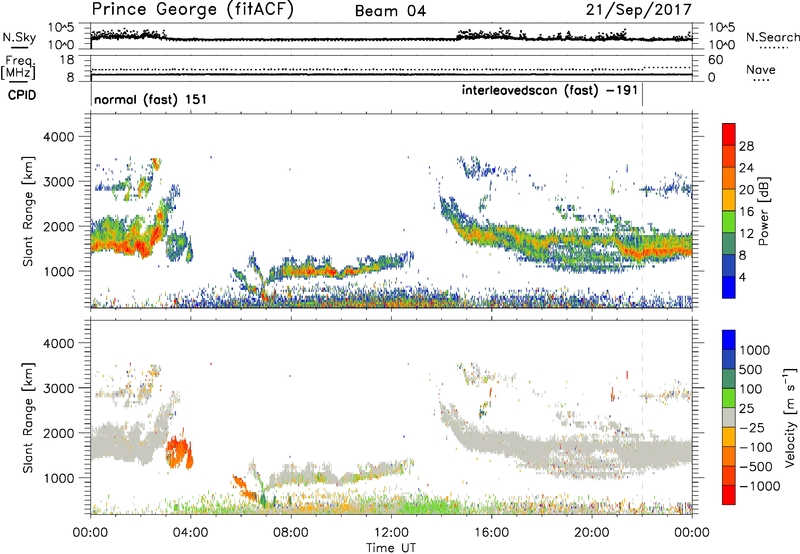Click 'Slant Range [km]' label of power panel
Viewport: 800px width, 554px height.
tap(28, 211)
